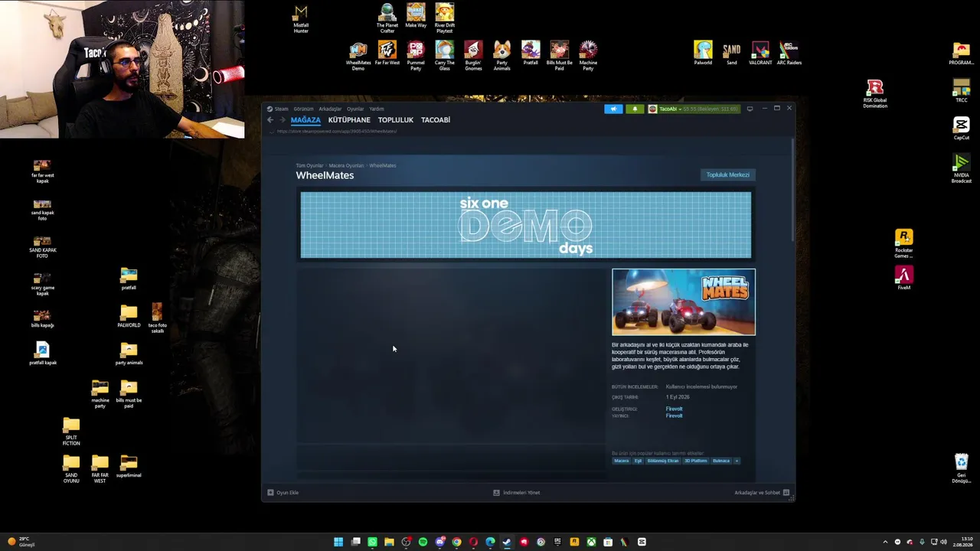Open the Mistfall Hunter desktop shortcut
The height and width of the screenshot is (551, 980).
click(x=301, y=19)
